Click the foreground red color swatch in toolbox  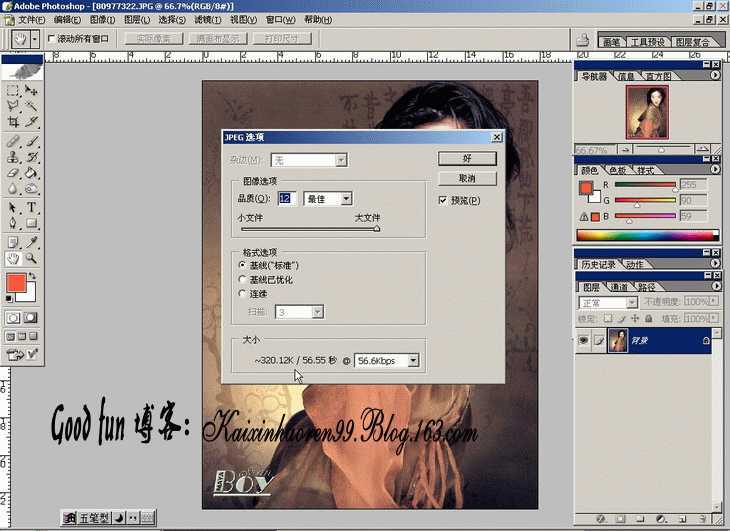pyautogui.click(x=16, y=284)
